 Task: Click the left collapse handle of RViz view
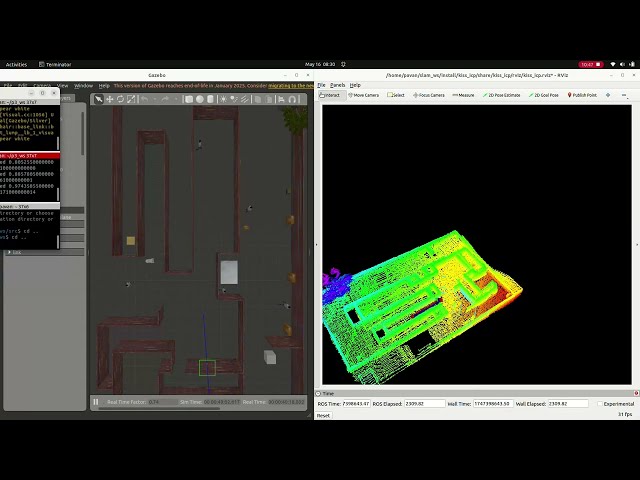coord(316,244)
